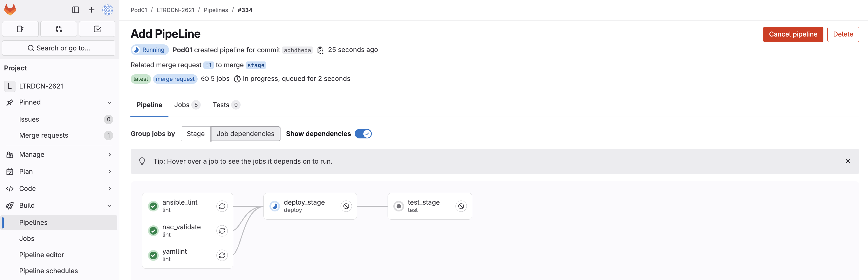This screenshot has height=280, width=868.
Task: Open the merge requests shortcut icon
Action: [x=59, y=29]
